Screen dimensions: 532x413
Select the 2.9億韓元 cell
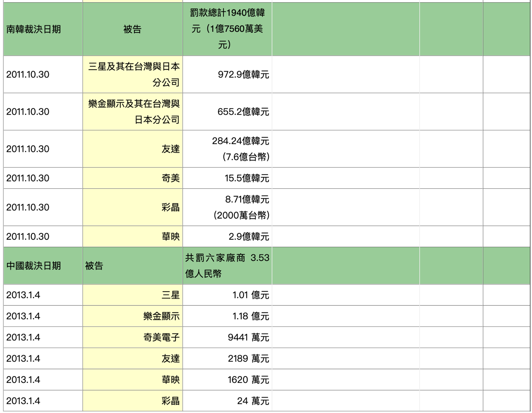pos(227,236)
